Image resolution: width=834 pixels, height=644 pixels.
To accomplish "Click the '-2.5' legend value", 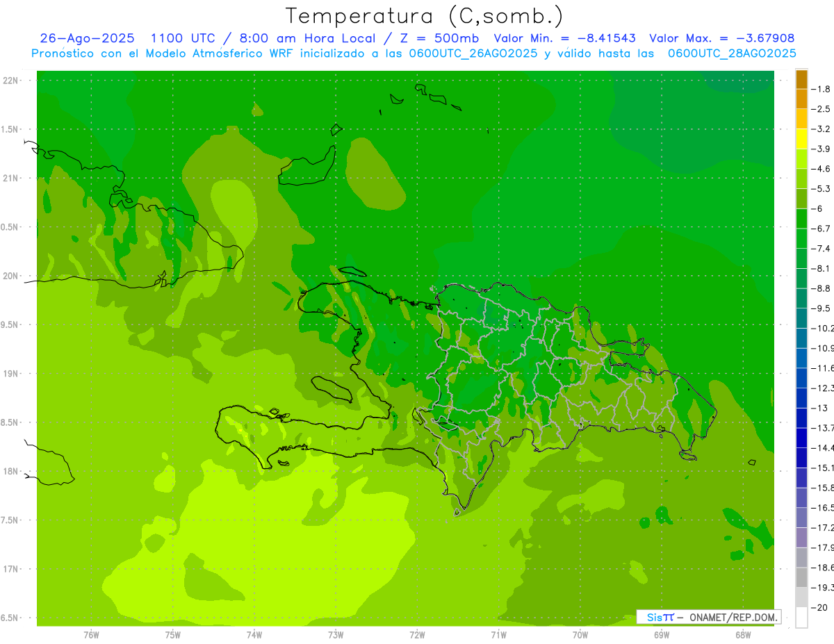I will pos(821,109).
